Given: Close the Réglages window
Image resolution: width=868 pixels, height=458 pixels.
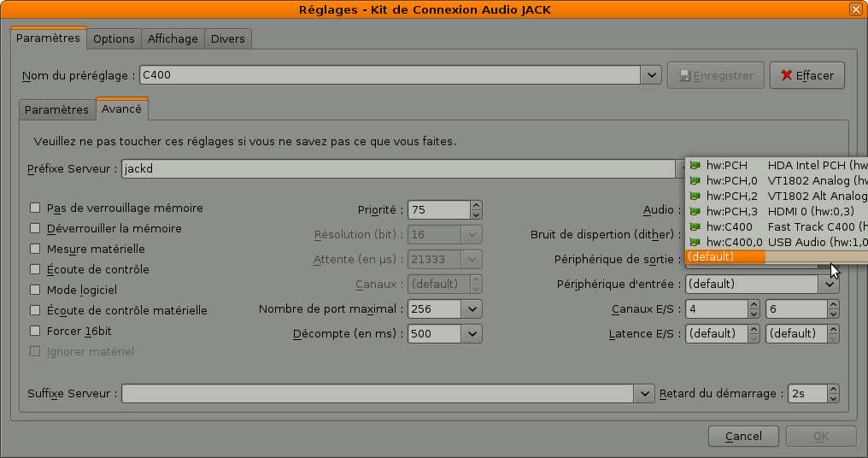Looking at the screenshot, I should click(x=856, y=9).
